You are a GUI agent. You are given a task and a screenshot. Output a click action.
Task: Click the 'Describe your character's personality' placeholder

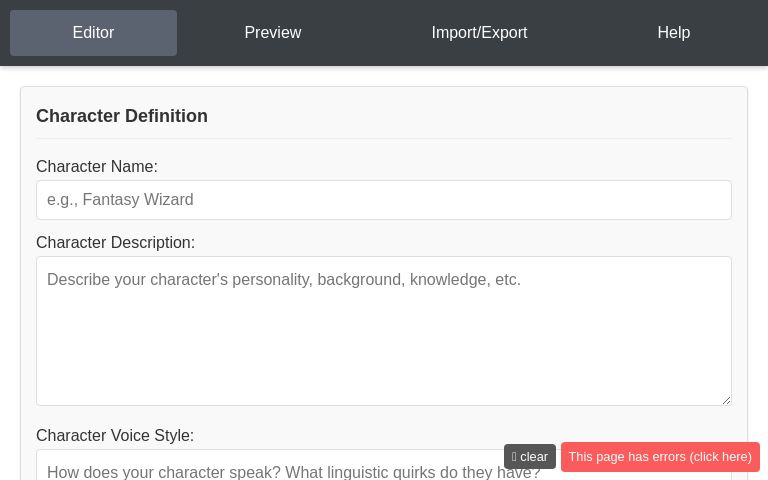pos(284,280)
